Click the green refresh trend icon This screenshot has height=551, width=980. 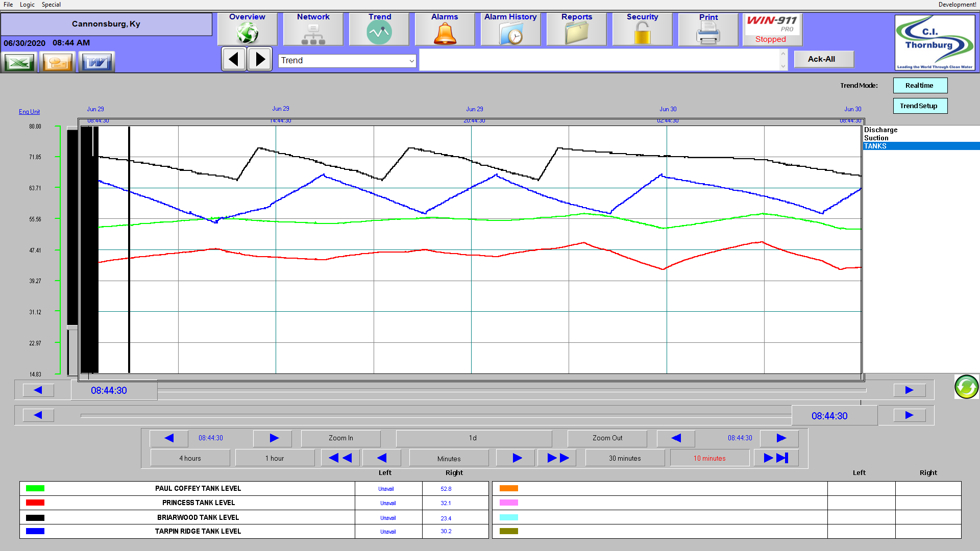click(x=966, y=387)
